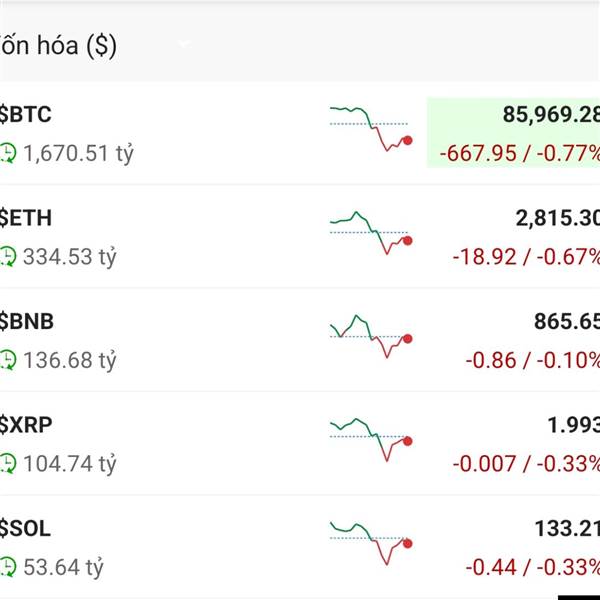Select the $SOL ticker name
Viewport: 600px width, 600px height.
click(x=26, y=529)
